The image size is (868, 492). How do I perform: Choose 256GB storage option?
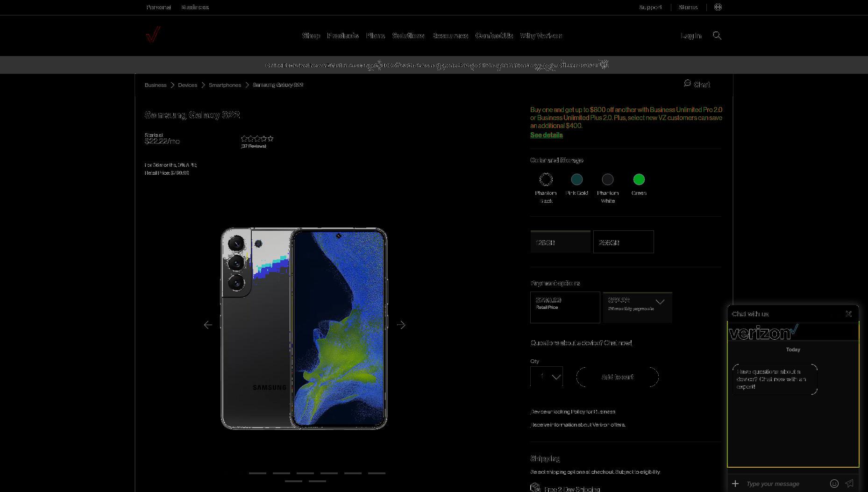tap(624, 242)
